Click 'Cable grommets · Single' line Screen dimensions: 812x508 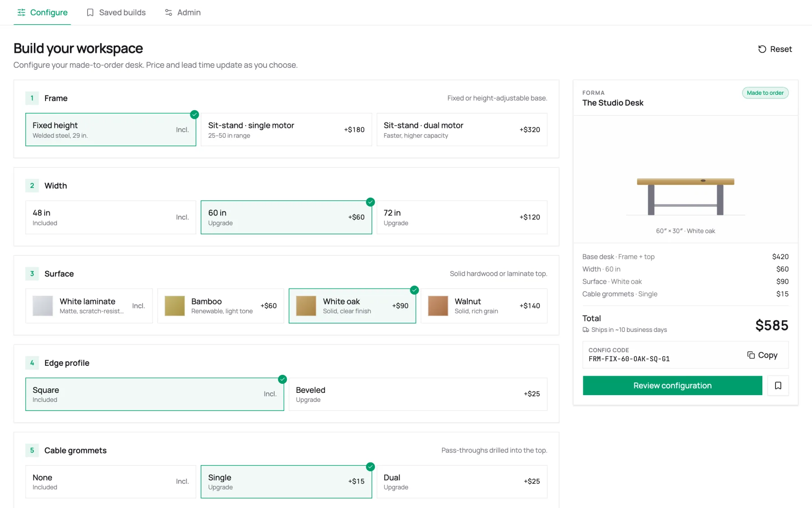click(x=685, y=294)
